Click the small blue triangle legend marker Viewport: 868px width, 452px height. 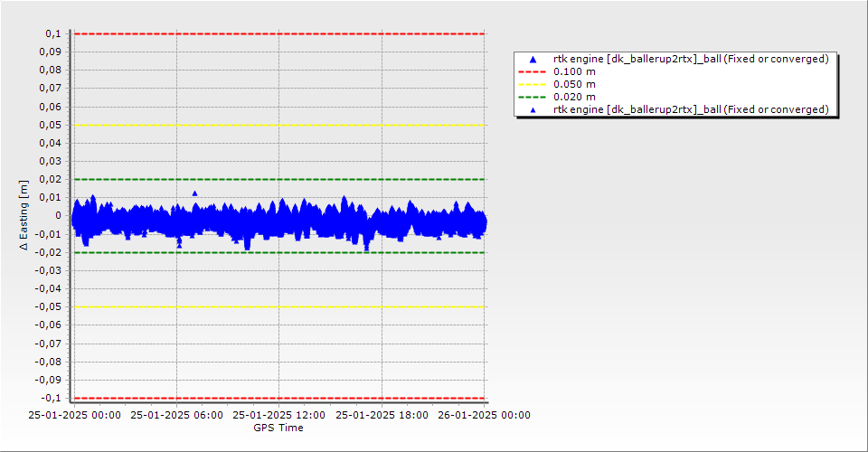[533, 110]
